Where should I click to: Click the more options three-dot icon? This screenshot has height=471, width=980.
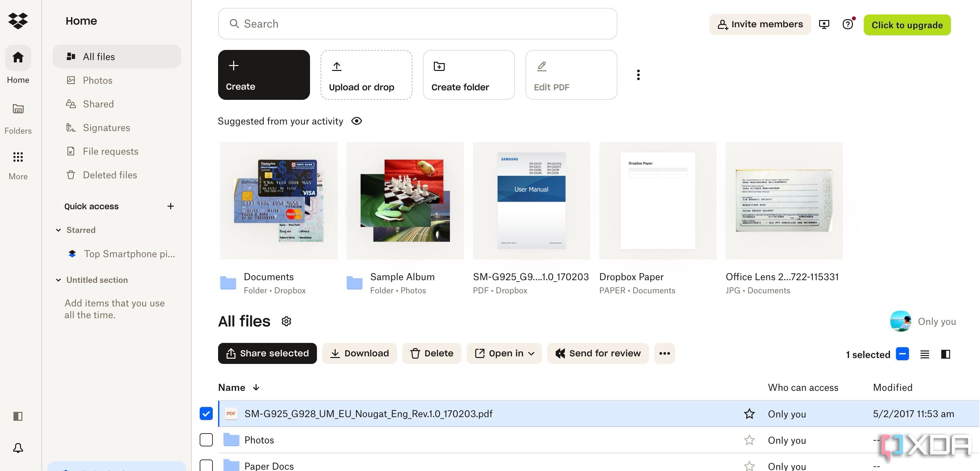[x=664, y=353]
